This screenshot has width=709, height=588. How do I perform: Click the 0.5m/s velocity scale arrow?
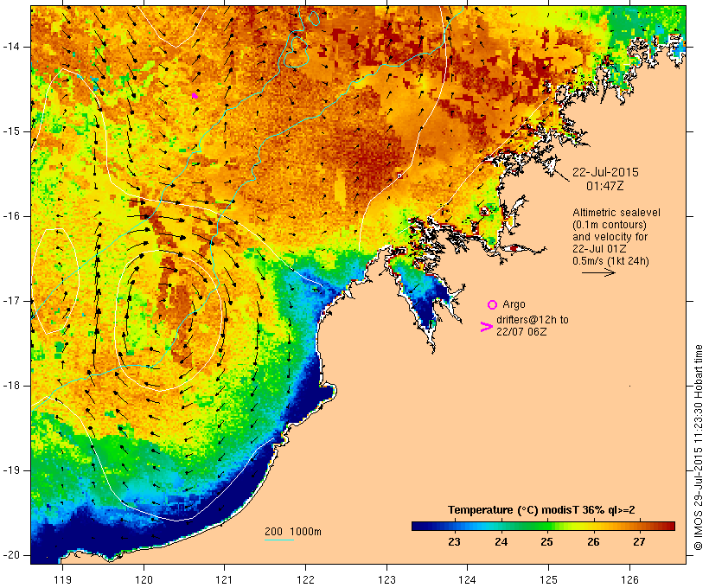[598, 272]
